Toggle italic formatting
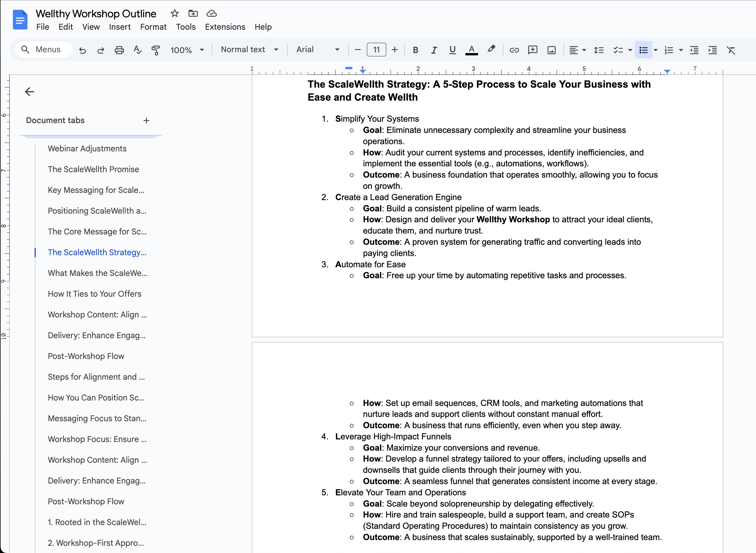The image size is (756, 553). tap(434, 50)
